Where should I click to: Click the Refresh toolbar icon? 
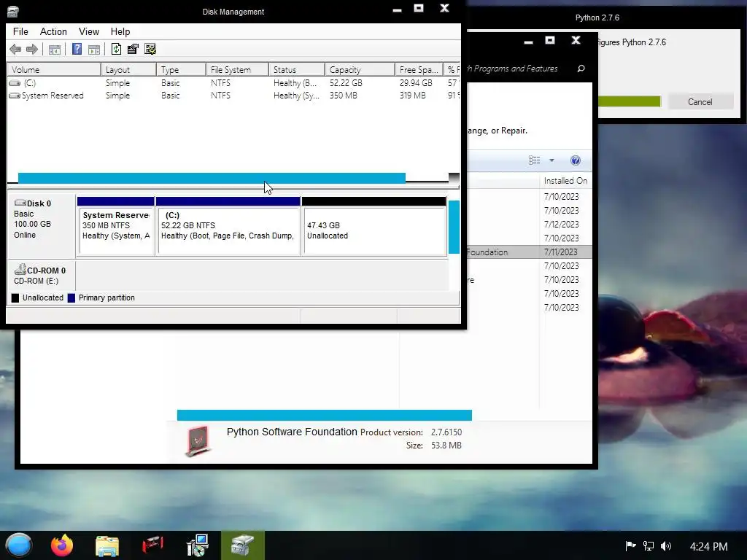pos(116,49)
